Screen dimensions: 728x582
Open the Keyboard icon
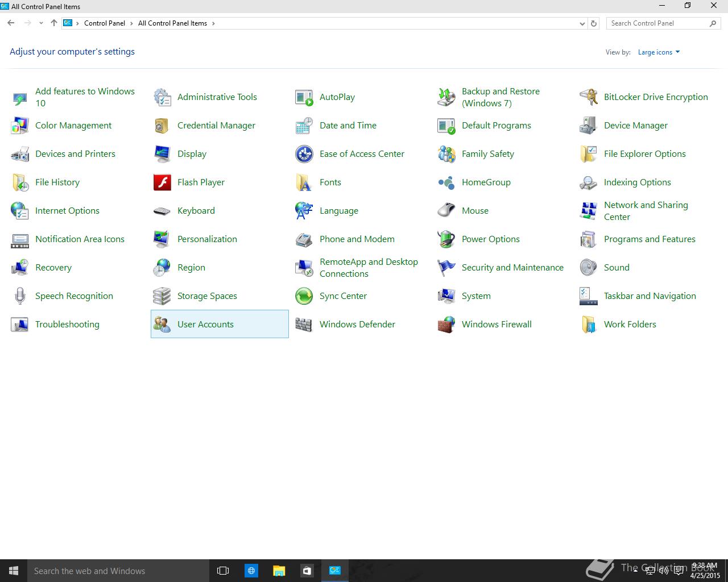(x=162, y=211)
